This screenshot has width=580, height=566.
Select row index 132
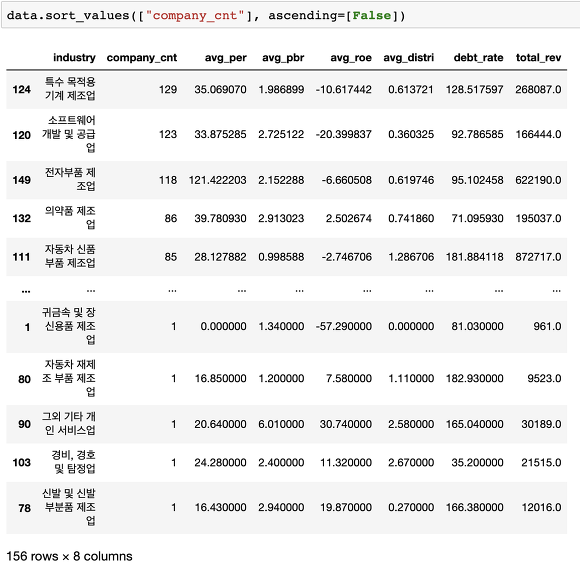click(x=21, y=218)
